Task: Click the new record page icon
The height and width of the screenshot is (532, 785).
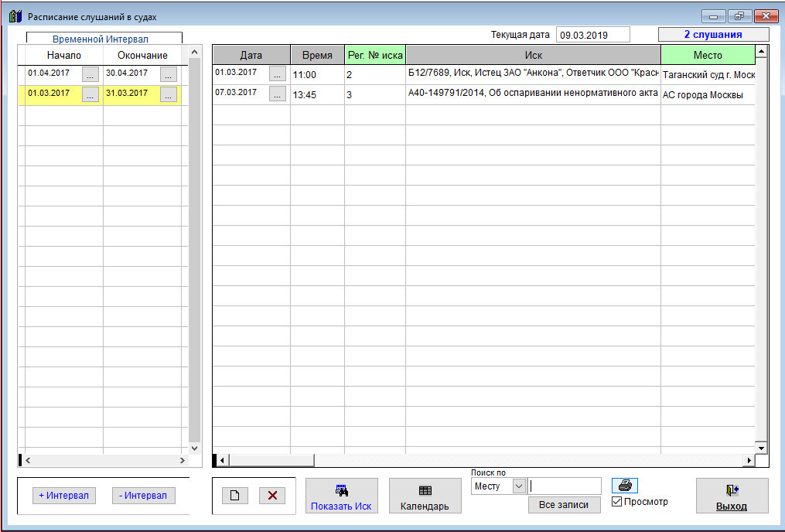Action: 235,496
